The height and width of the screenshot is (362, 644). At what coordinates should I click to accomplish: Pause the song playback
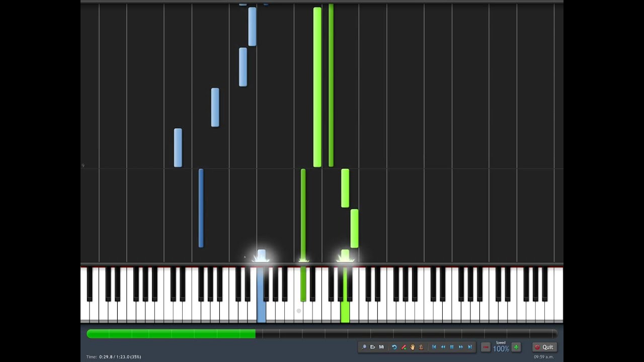452,347
